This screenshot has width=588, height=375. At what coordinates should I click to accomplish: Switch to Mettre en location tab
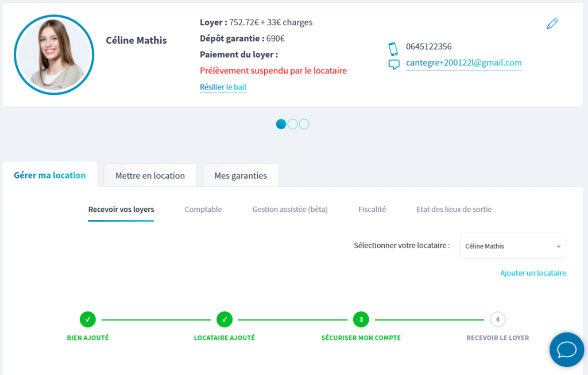pos(150,176)
